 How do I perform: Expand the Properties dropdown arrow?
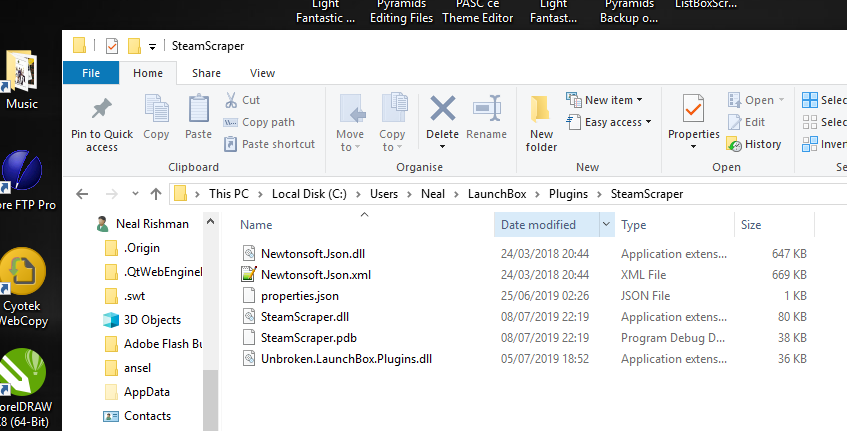pos(694,147)
